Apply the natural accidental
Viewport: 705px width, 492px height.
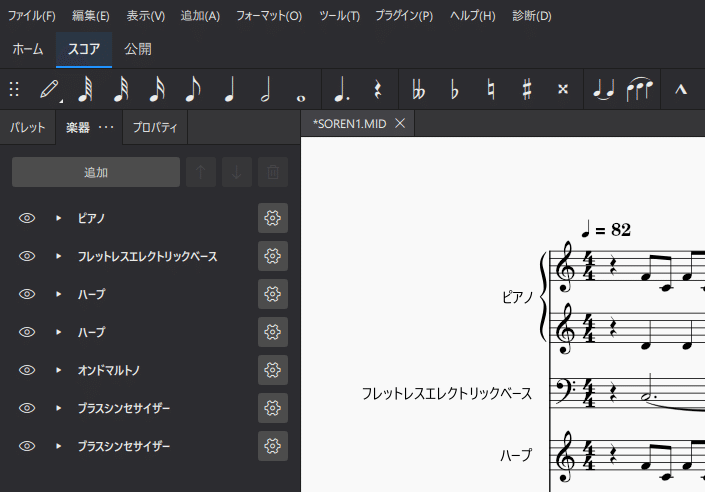pyautogui.click(x=491, y=89)
